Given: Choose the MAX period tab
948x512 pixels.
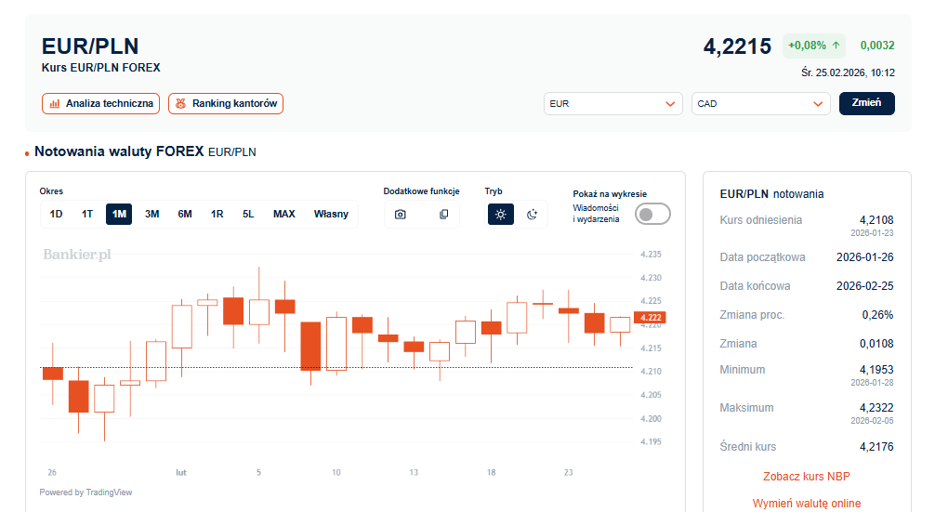Looking at the screenshot, I should point(284,214).
